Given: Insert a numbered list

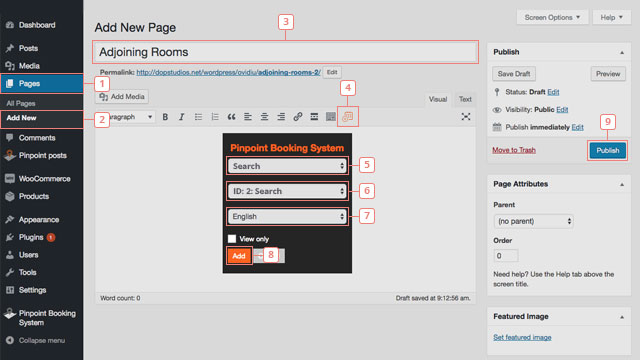Looking at the screenshot, I should [x=215, y=117].
